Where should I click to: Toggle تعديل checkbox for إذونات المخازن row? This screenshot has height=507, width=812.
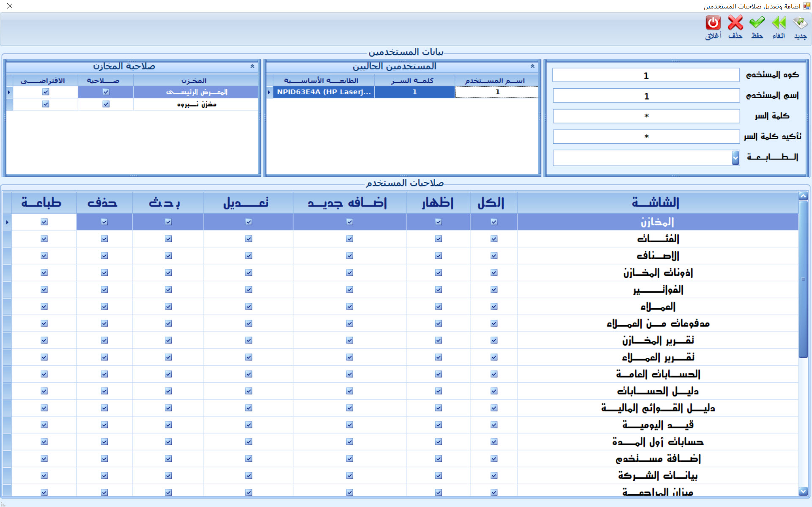pos(248,273)
